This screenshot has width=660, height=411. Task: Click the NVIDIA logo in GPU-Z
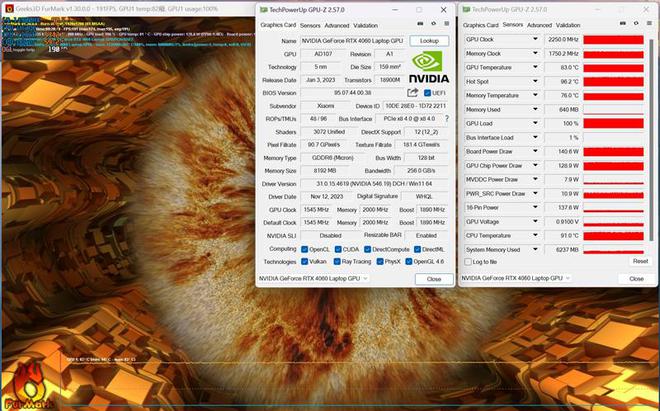pyautogui.click(x=428, y=67)
